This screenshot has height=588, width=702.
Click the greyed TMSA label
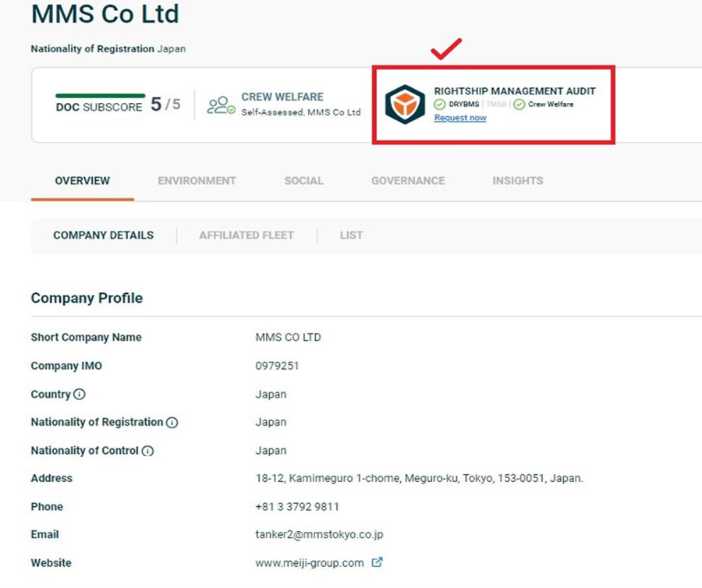(x=496, y=104)
